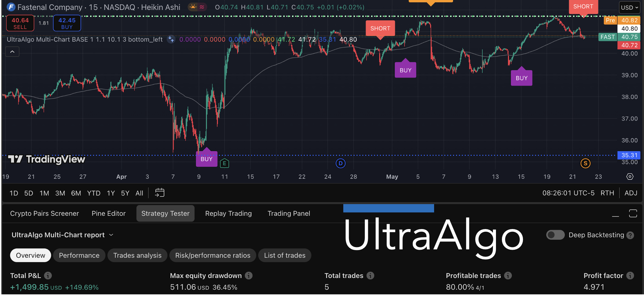Open the Replay Trading tab
The height and width of the screenshot is (295, 644).
point(229,213)
